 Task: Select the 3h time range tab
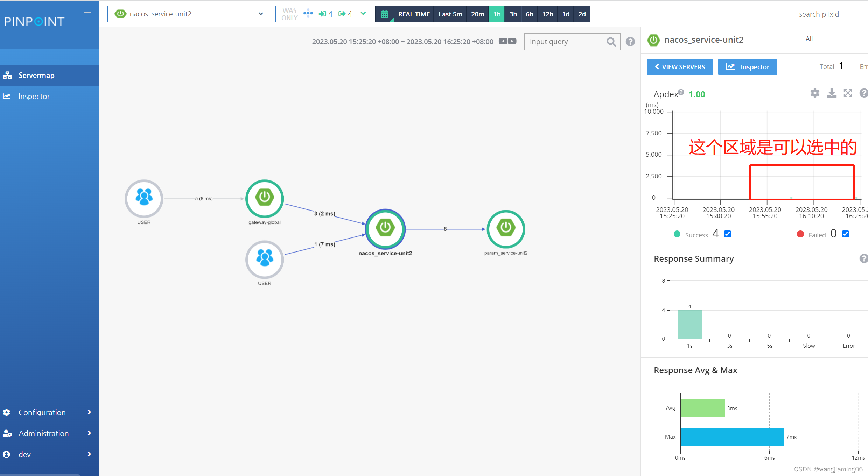(513, 14)
